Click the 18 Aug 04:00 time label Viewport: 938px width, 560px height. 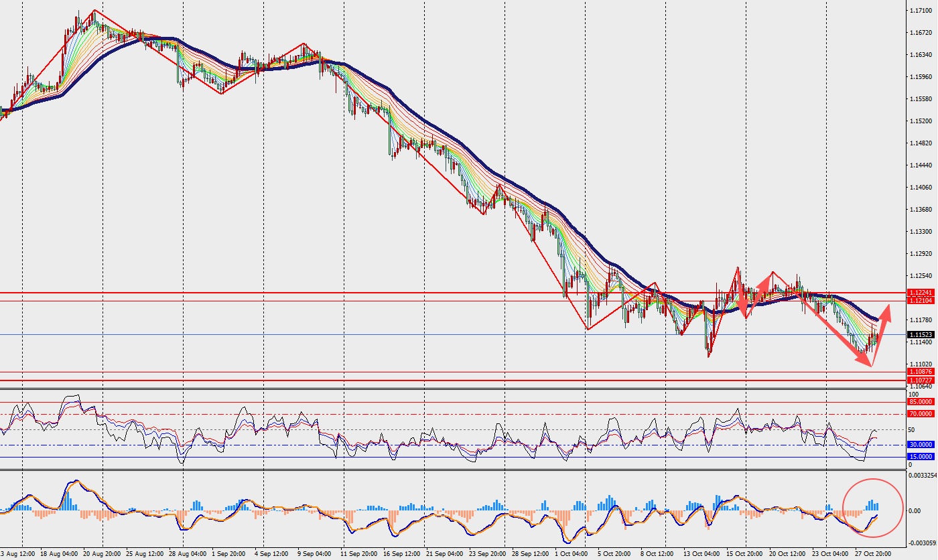point(58,554)
